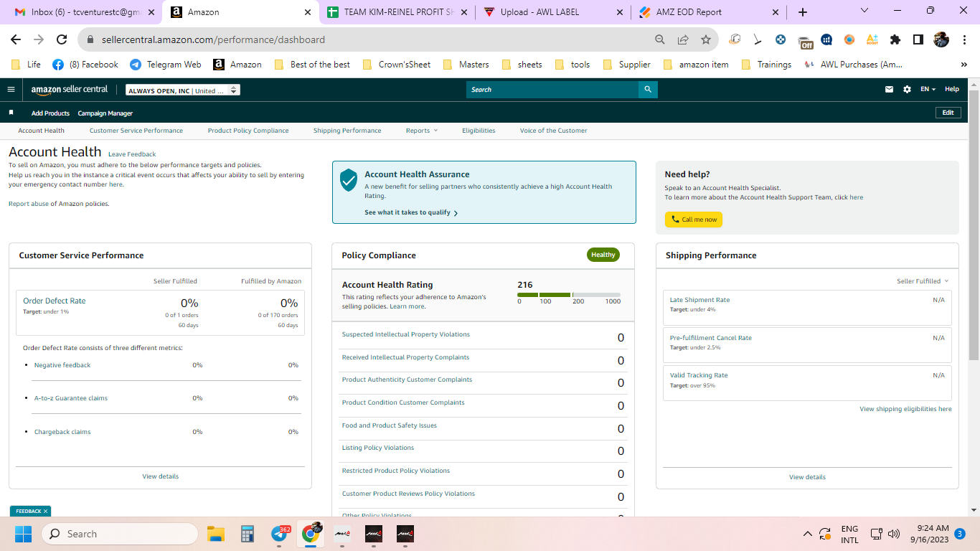The width and height of the screenshot is (980, 551).
Task: Click the browser reload button
Action: (x=62, y=39)
